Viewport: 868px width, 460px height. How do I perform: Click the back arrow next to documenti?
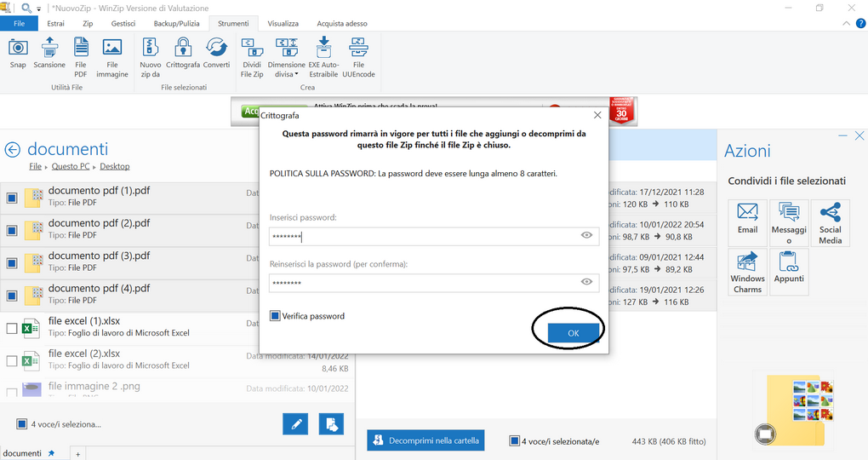point(12,150)
